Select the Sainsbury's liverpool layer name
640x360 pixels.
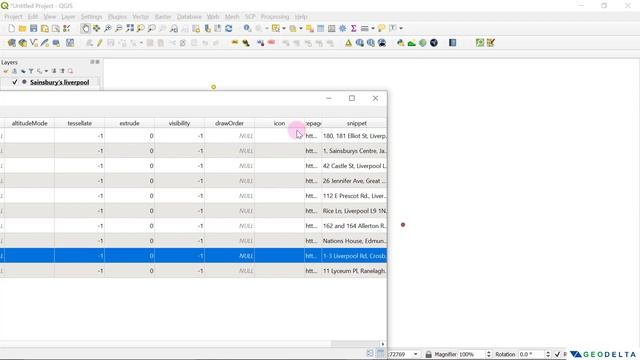(x=60, y=82)
